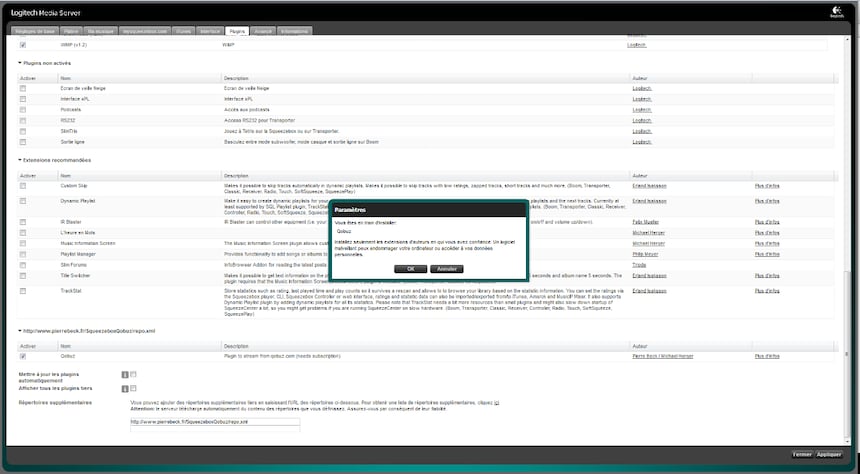Image resolution: width=860 pixels, height=474 pixels.
Task: Select the Plugins tab
Action: tap(237, 31)
